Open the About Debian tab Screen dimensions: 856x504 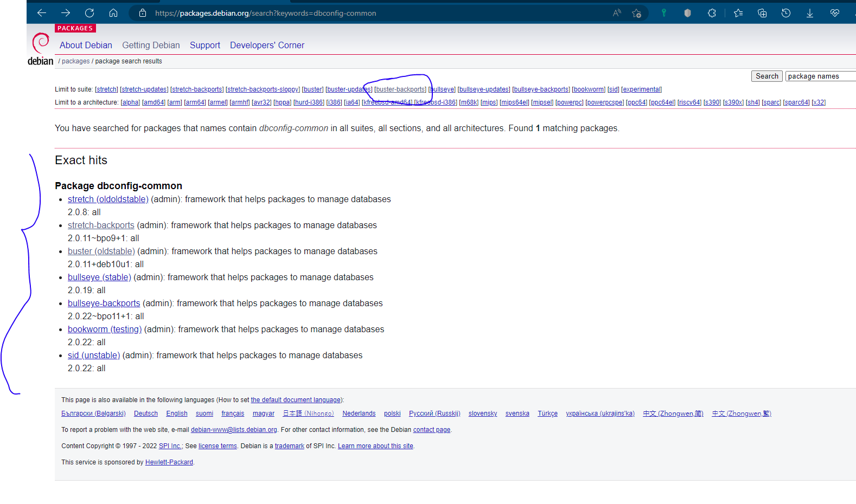click(86, 46)
